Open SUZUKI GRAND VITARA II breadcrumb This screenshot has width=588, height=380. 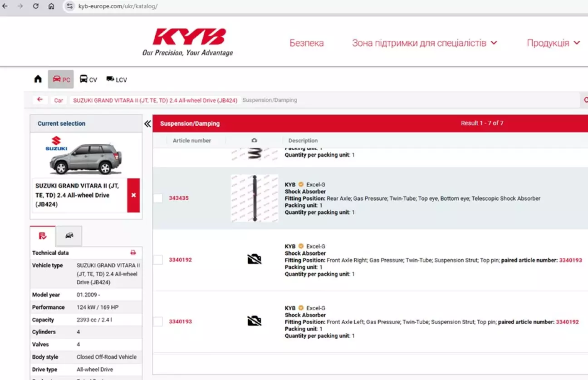coord(155,100)
